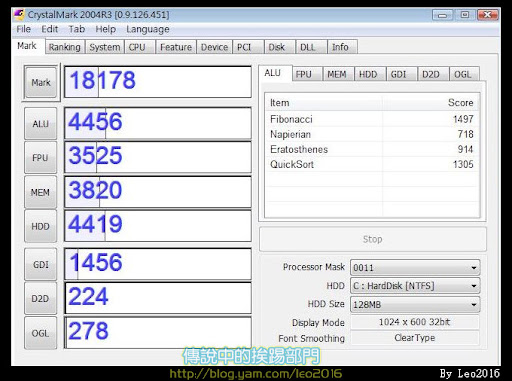
Task: Show the HDD score details tab
Action: pos(368,74)
